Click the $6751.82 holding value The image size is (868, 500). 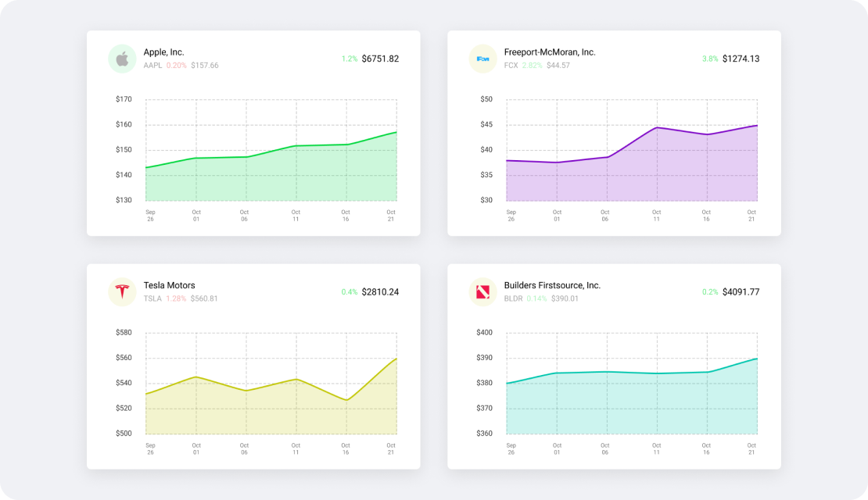point(380,59)
